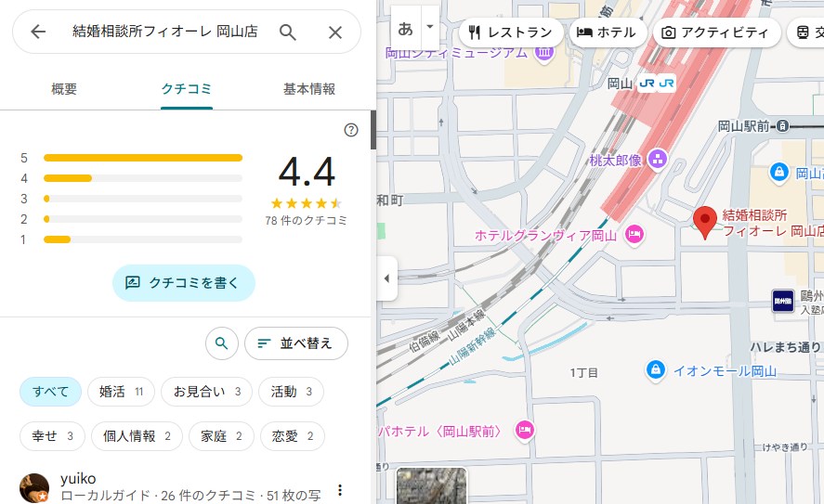Click the イオンモール岡山 shopping marker
The width and height of the screenshot is (824, 504).
657,371
